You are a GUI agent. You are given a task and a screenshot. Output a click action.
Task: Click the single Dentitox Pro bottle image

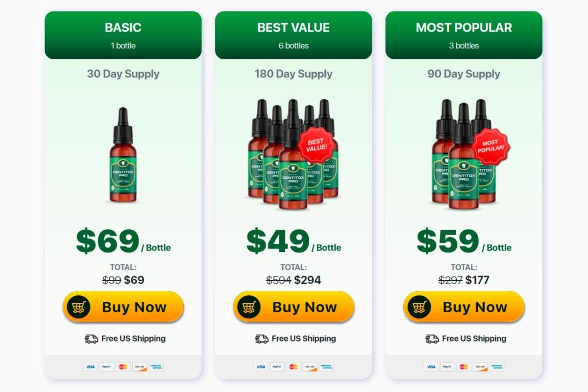coord(123,155)
